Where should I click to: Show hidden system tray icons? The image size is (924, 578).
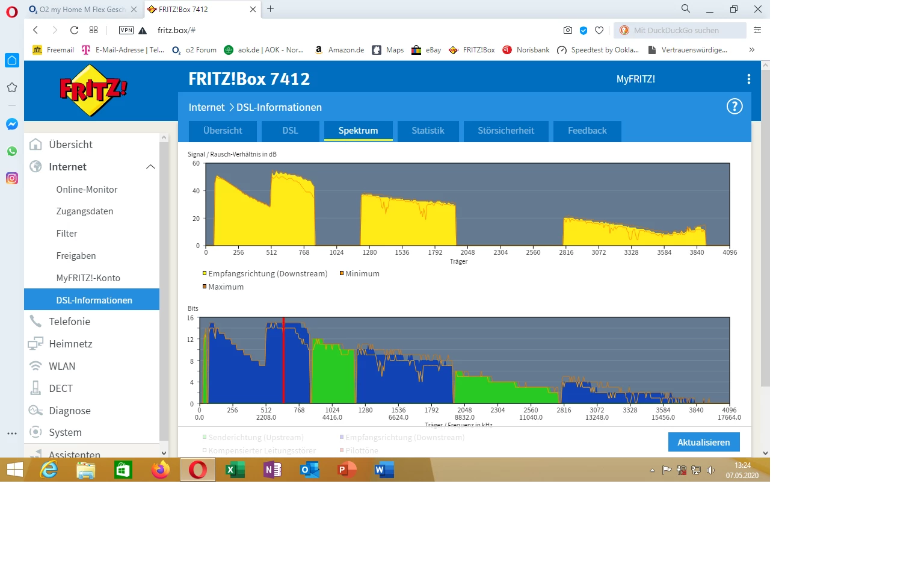pyautogui.click(x=652, y=470)
